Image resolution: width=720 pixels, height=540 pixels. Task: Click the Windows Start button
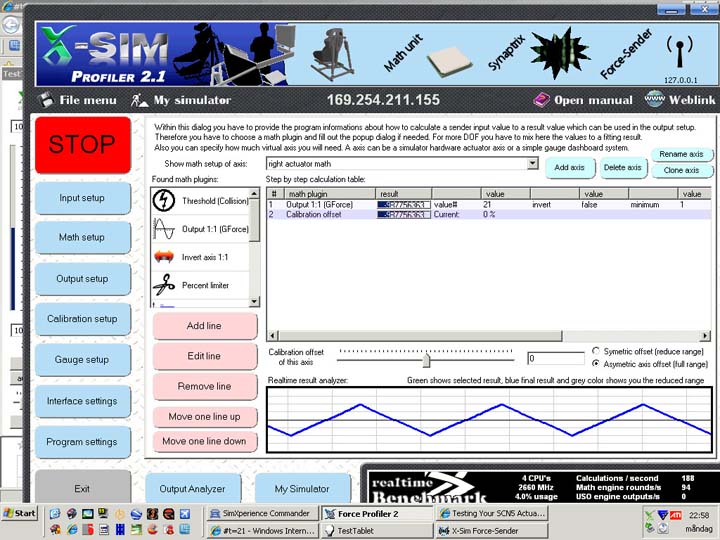click(x=20, y=513)
